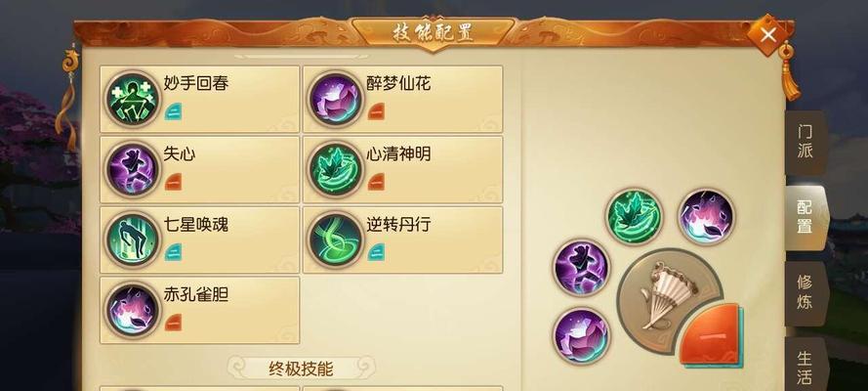
Task: Choose the 失心 skill icon in list
Action: click(x=132, y=169)
